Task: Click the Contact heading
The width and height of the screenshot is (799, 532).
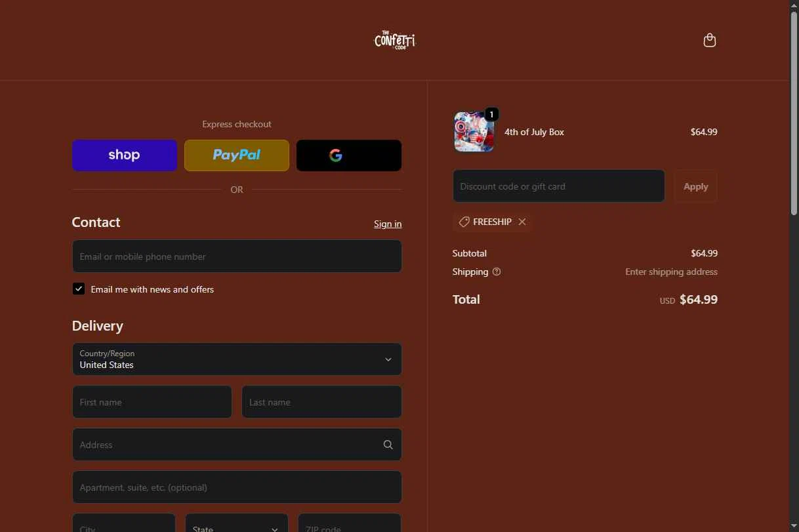Action: 96,222
